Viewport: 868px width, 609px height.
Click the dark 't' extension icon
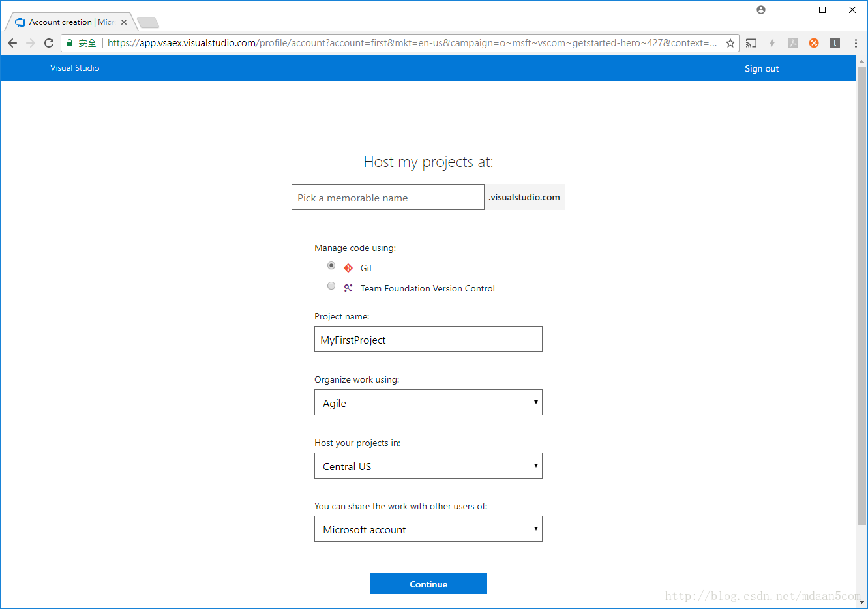pyautogui.click(x=835, y=43)
